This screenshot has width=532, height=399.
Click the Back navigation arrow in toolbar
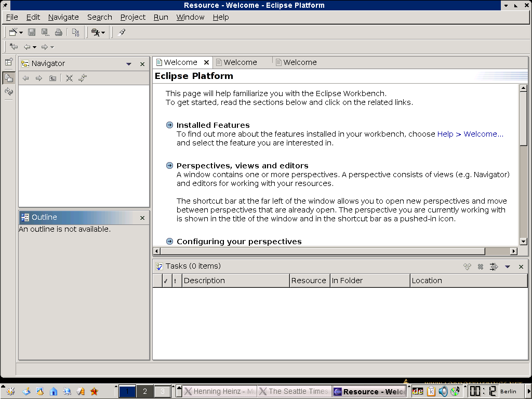[x=27, y=47]
